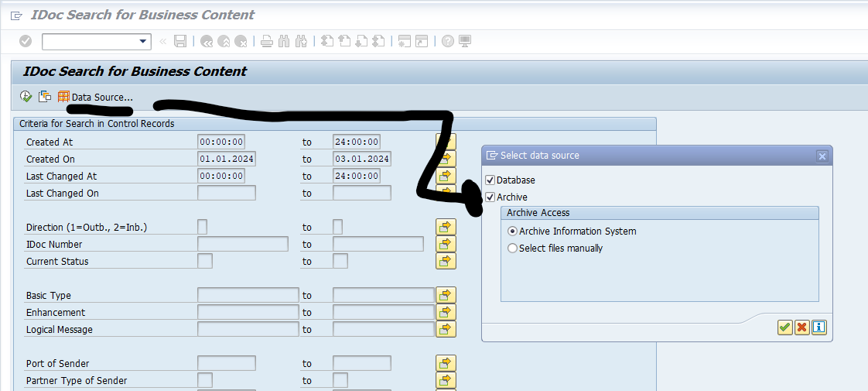Select Archive Information System radio button

(x=512, y=232)
